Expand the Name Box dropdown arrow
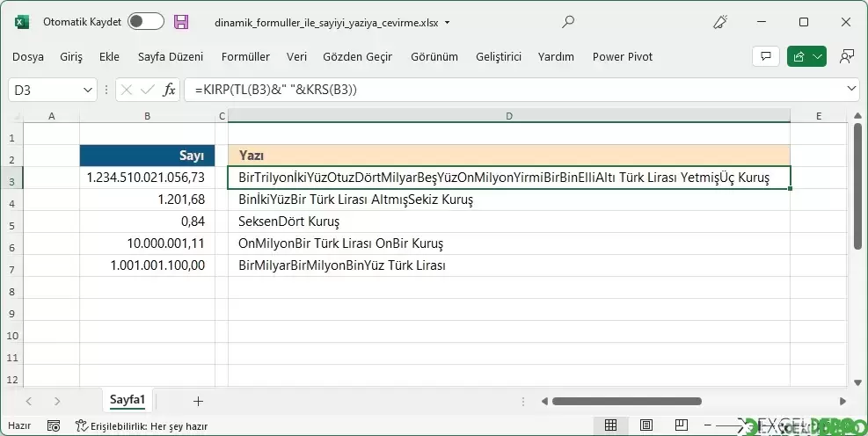The height and width of the screenshot is (436, 868). click(87, 90)
